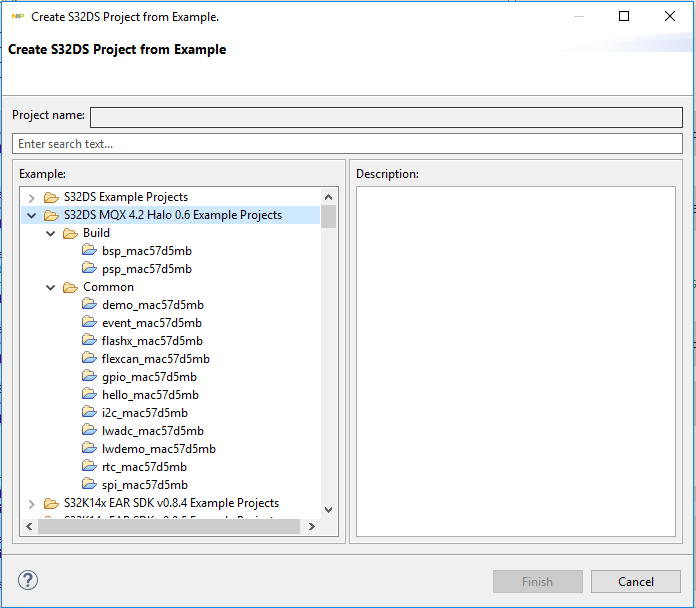
Task: Select the spi_mac57d5mb example
Action: [x=145, y=485]
